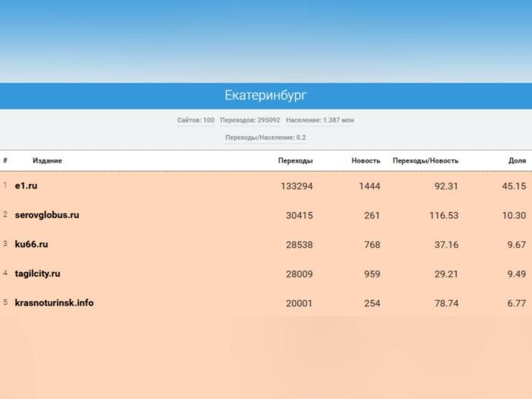Image resolution: width=532 pixels, height=399 pixels.
Task: Select the 30415 transitions cell
Action: tap(299, 215)
